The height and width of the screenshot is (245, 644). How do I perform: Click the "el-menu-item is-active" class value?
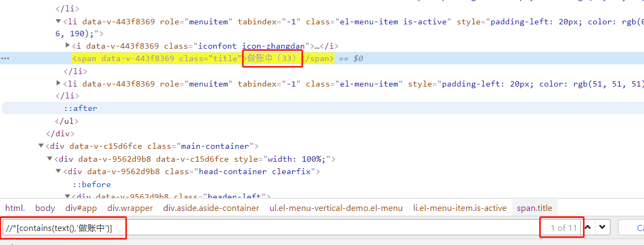393,22
